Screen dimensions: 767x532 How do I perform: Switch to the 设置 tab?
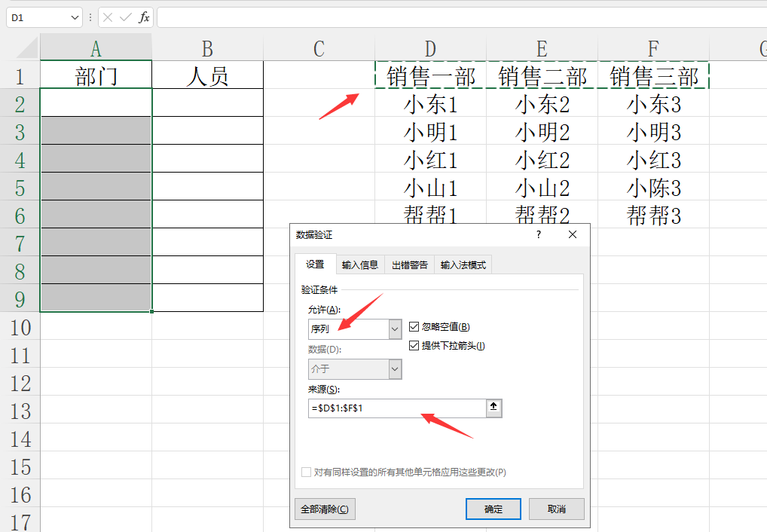(315, 264)
